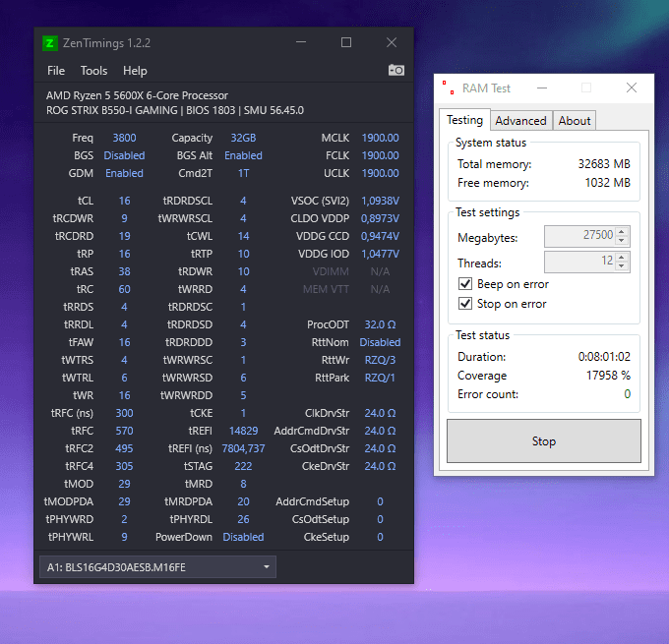Click the Threads input field showing 12
The image size is (669, 644).
click(580, 262)
